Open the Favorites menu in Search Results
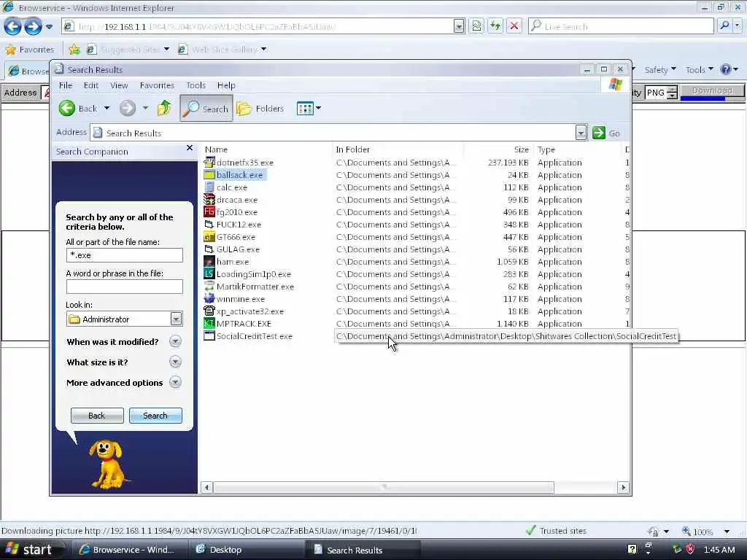 157,85
